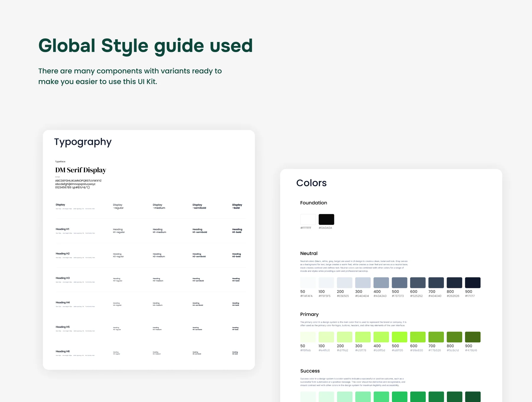Click the 'Foundation' section heading
532x402 pixels.
[314, 203]
